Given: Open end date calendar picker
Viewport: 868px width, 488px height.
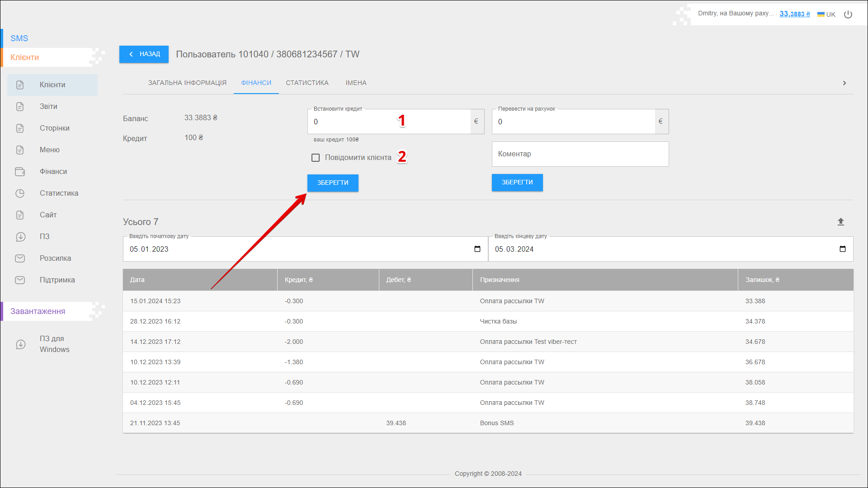Looking at the screenshot, I should (842, 249).
